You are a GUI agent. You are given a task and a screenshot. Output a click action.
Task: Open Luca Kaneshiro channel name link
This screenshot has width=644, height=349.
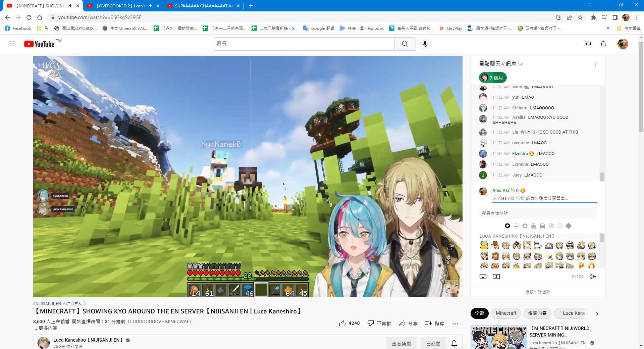(x=88, y=340)
